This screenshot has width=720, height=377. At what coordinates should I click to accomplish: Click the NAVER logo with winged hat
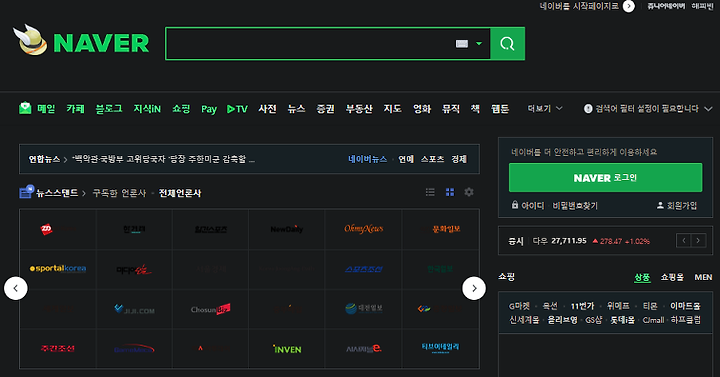click(81, 41)
